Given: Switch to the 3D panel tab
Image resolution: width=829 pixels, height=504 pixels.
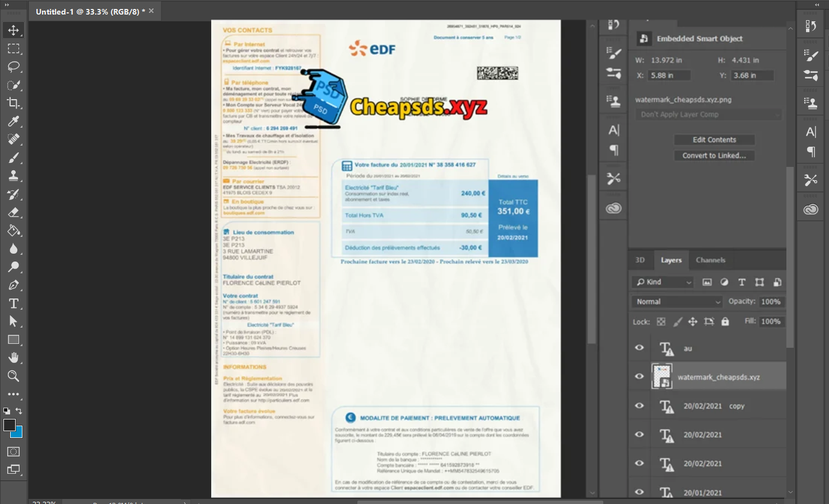Looking at the screenshot, I should coord(640,260).
